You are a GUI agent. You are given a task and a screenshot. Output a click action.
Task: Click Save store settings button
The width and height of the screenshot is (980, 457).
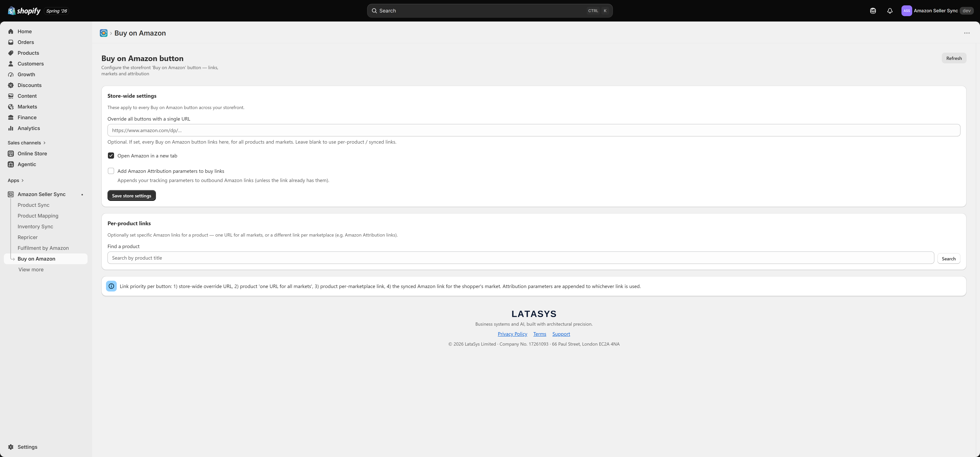131,196
